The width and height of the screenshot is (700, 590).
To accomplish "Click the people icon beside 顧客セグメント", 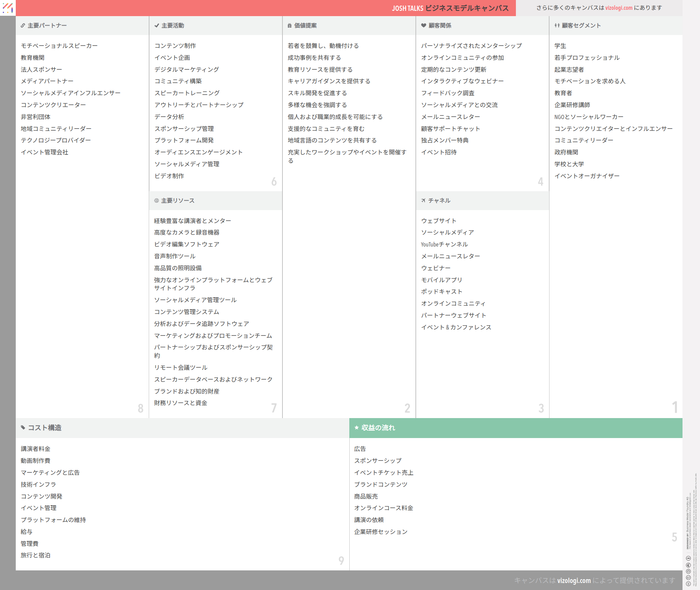I will (x=557, y=26).
